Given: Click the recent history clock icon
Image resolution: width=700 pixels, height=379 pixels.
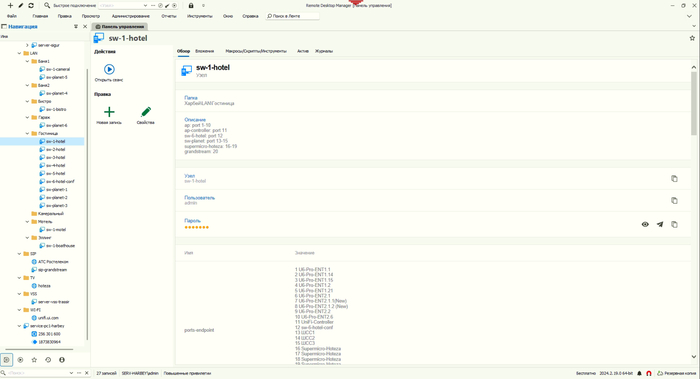Looking at the screenshot, I should (x=48, y=360).
